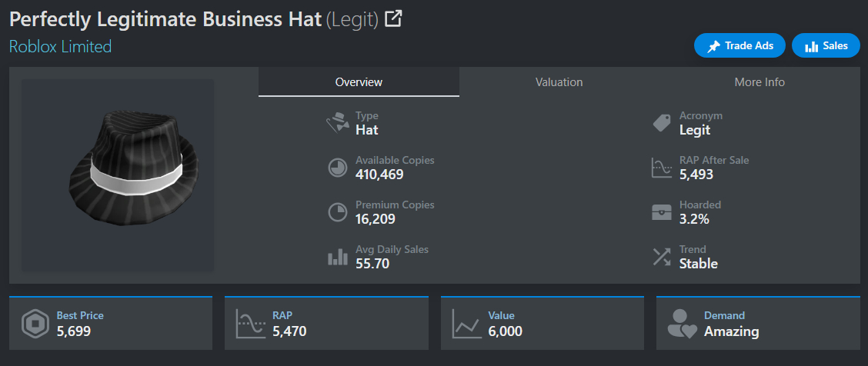Viewport: 868px width, 366px height.
Task: Select the Avg Daily Sales value 55.70
Action: pyautogui.click(x=372, y=264)
